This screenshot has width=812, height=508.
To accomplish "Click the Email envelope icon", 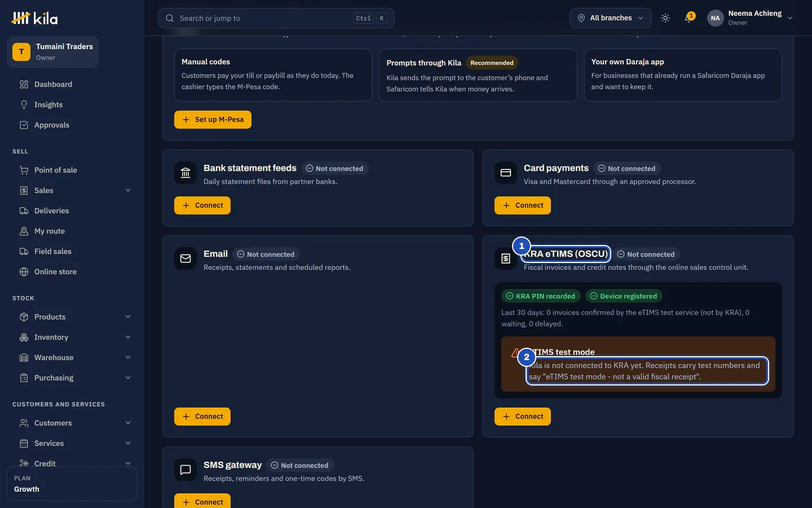I will point(186,259).
